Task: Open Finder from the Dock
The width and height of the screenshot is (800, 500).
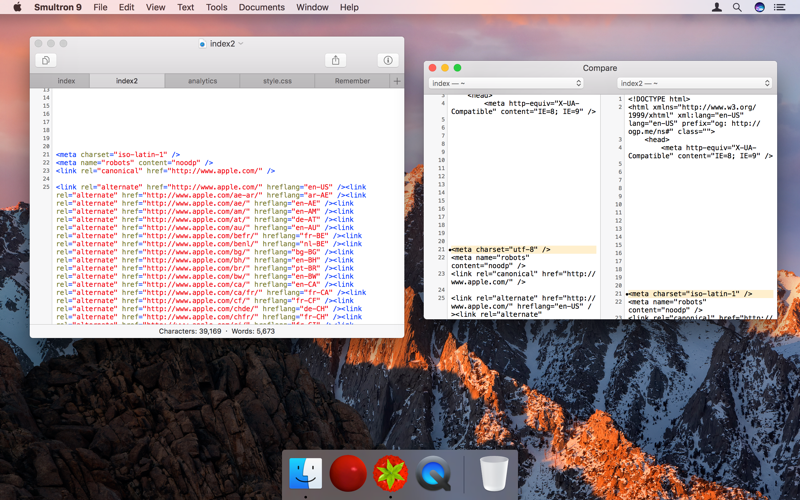Action: pos(306,473)
